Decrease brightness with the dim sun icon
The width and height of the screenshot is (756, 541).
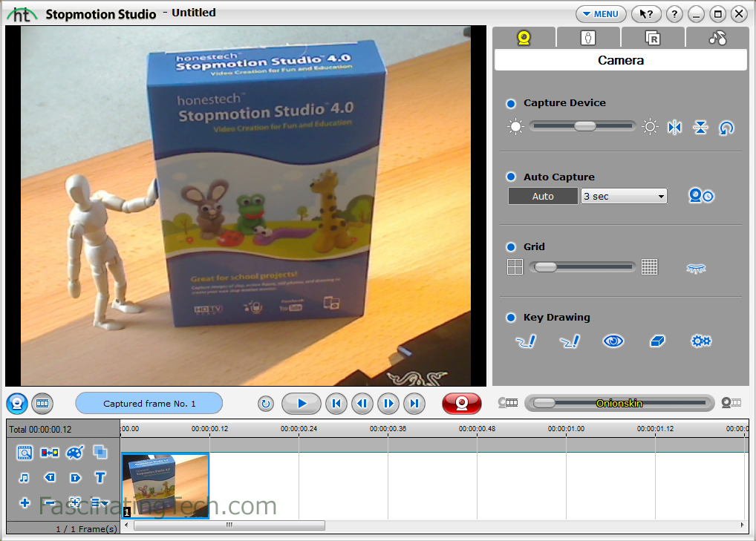[515, 127]
